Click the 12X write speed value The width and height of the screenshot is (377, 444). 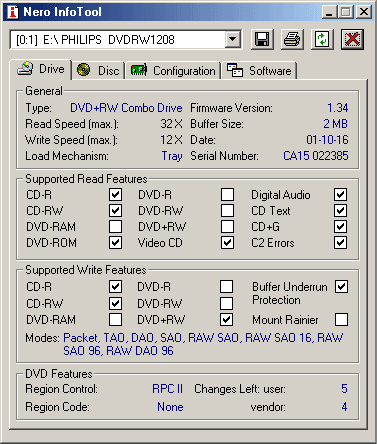171,140
